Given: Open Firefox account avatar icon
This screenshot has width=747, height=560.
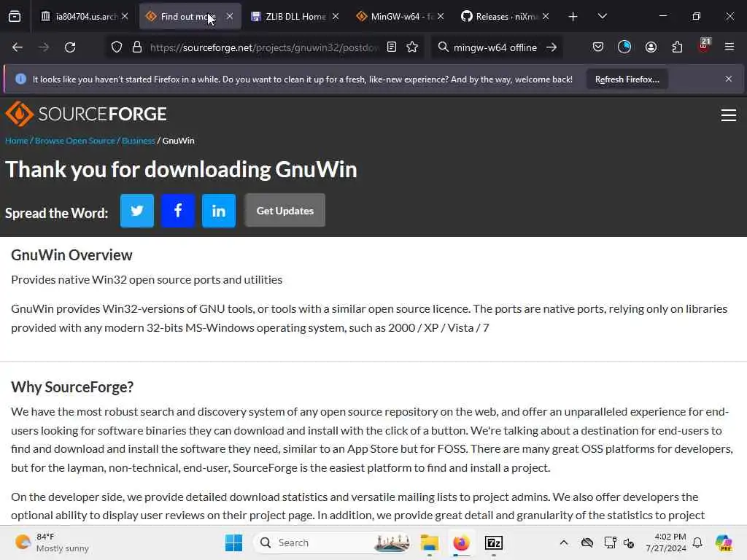Looking at the screenshot, I should [x=651, y=47].
